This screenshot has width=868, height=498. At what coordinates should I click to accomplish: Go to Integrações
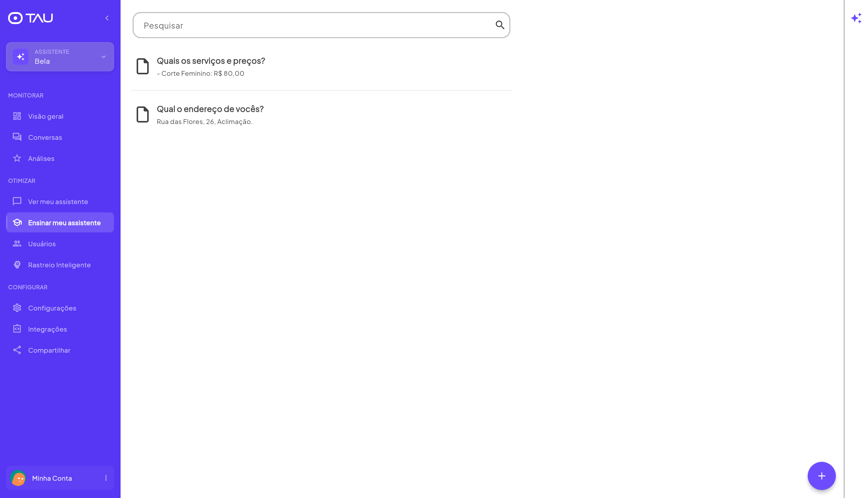coord(47,329)
